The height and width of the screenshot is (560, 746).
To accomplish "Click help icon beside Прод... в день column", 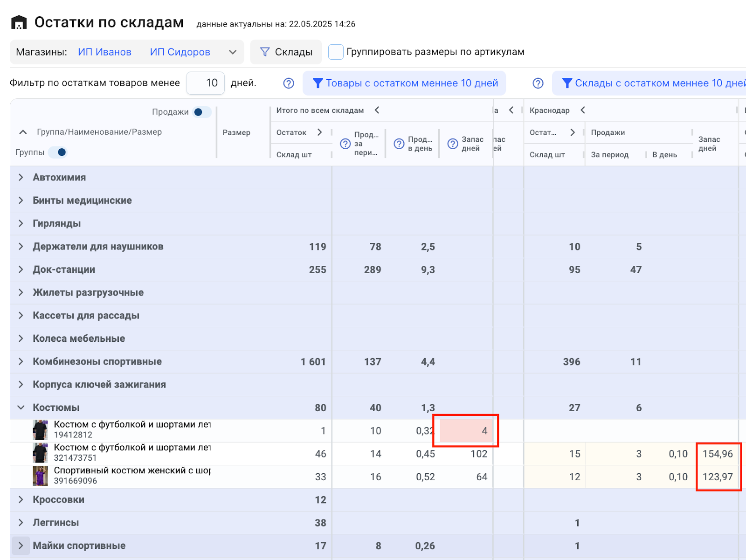I will [399, 144].
